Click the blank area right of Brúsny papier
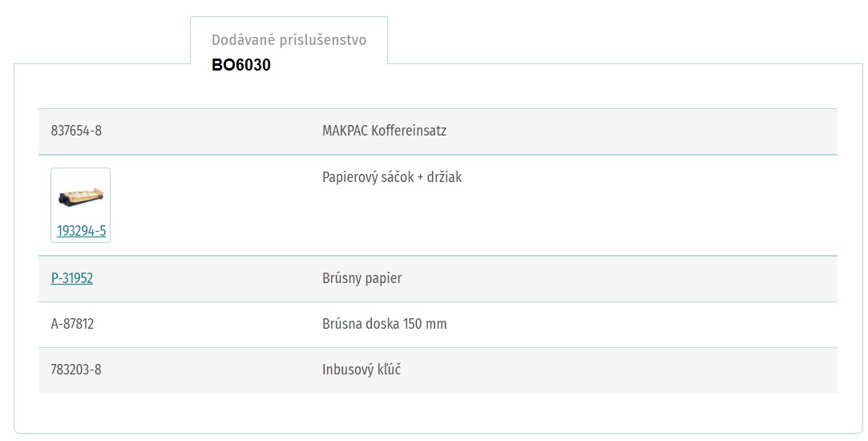868x441 pixels. click(x=620, y=279)
